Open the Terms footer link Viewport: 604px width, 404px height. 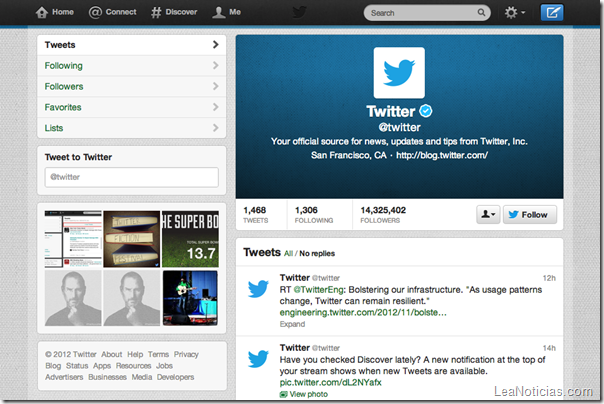[158, 354]
